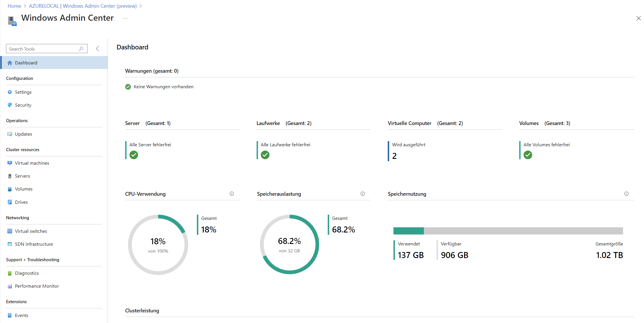This screenshot has width=644, height=323.
Task: Click the Dashboard home icon
Action: 10,63
